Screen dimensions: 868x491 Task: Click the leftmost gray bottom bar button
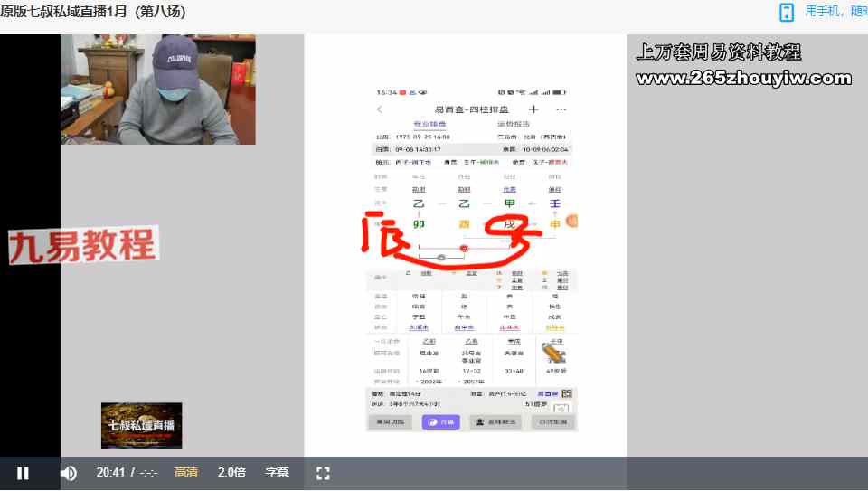tap(390, 422)
